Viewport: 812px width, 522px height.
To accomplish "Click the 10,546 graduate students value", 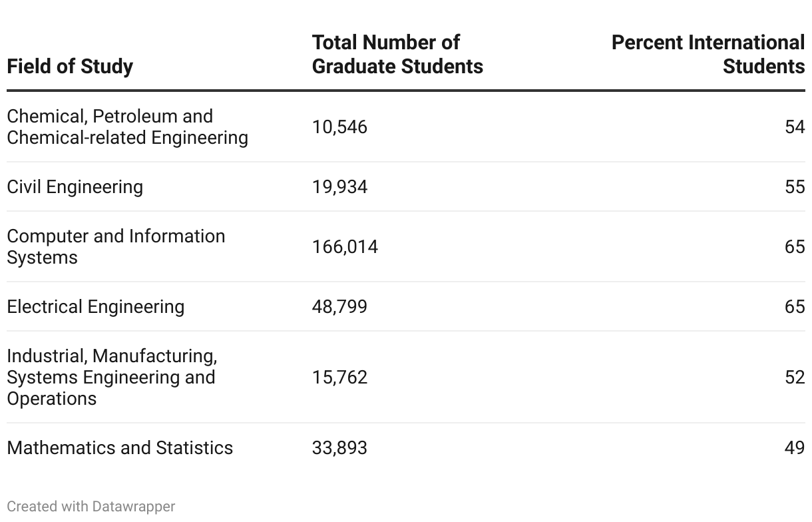I will 339,127.
